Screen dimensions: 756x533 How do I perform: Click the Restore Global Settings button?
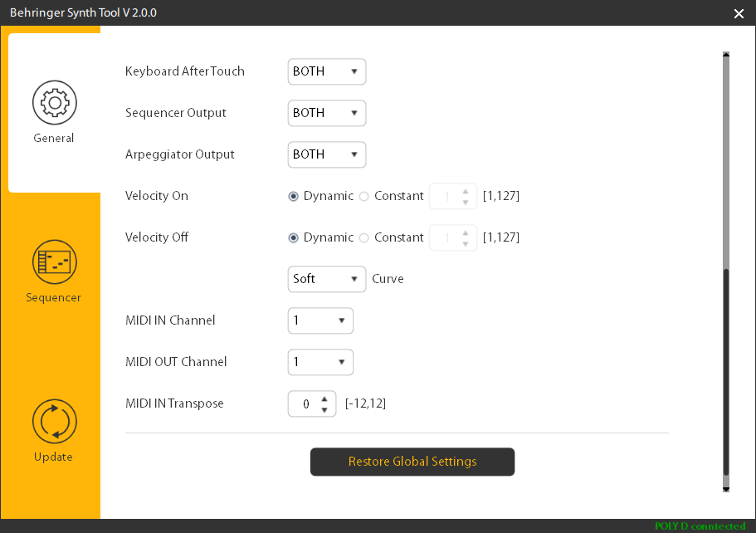412,462
